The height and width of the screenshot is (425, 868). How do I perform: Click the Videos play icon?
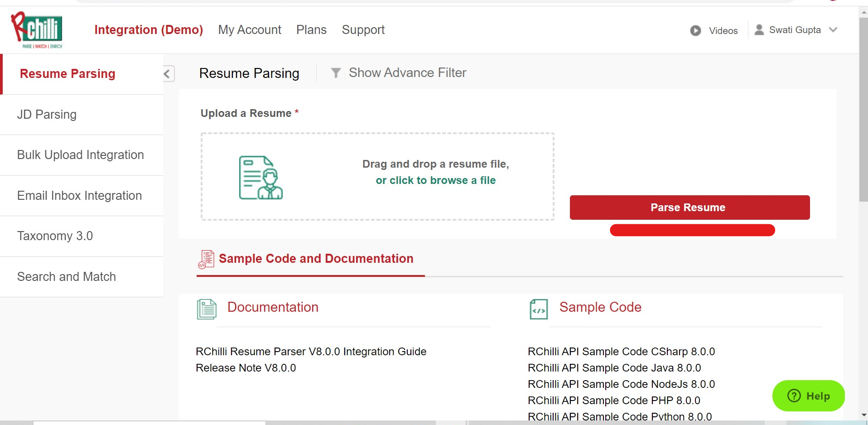(x=695, y=30)
